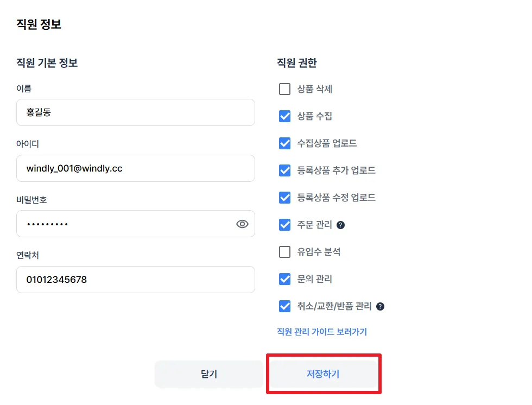Enable 유입수 분석 permission checkbox

pyautogui.click(x=284, y=252)
